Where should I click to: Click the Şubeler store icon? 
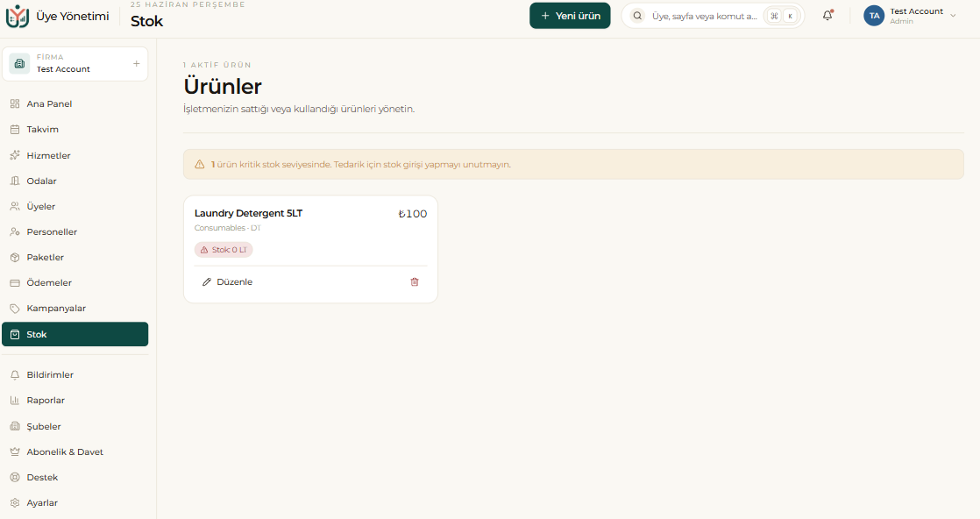(x=15, y=426)
